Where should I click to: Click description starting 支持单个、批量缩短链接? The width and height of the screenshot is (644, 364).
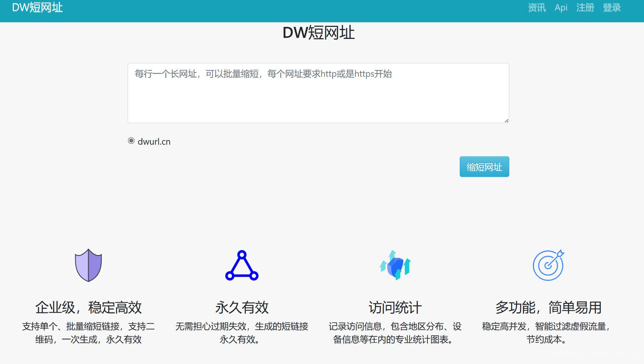click(x=88, y=333)
